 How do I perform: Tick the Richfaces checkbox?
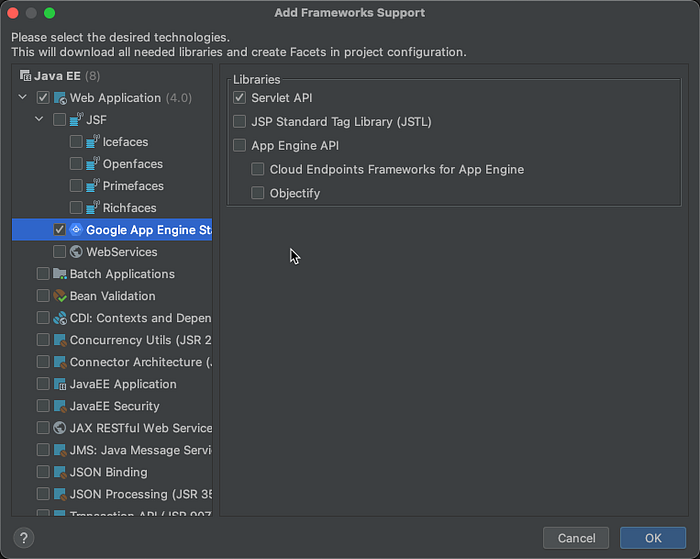click(77, 208)
